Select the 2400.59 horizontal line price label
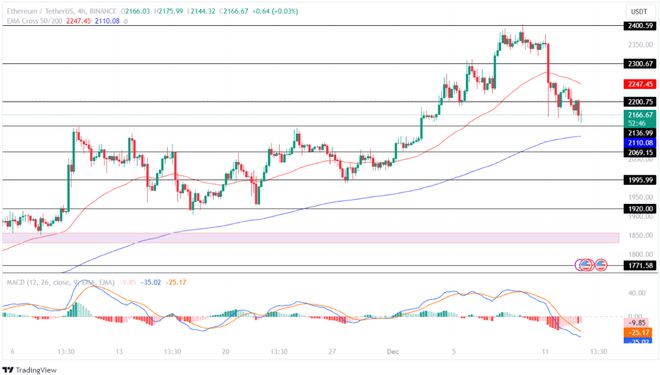 (639, 26)
